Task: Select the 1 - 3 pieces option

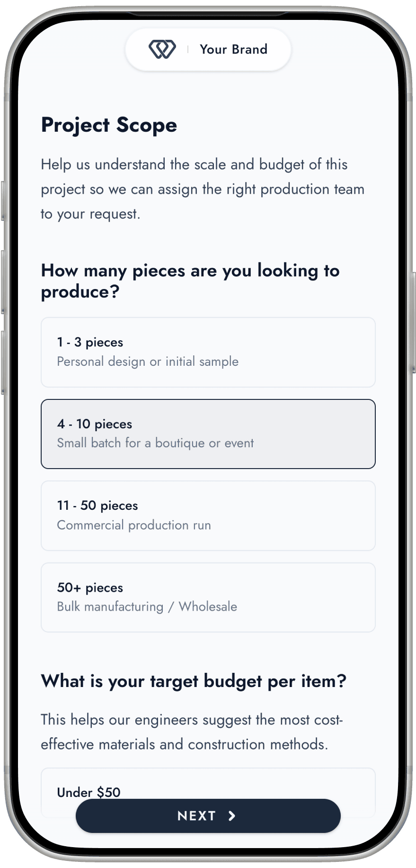Action: pos(208,352)
